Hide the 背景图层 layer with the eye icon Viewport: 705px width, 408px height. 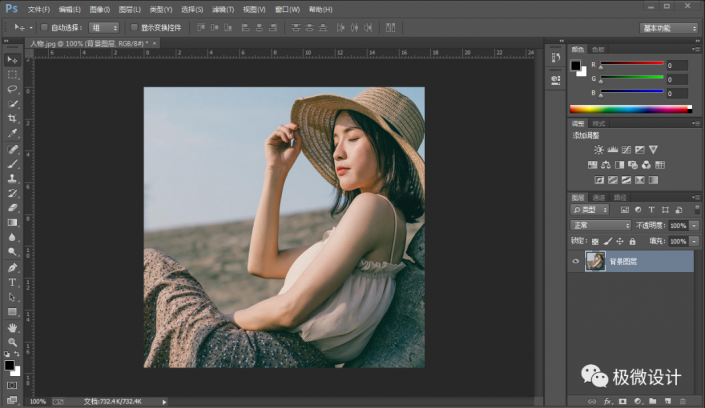(x=575, y=261)
